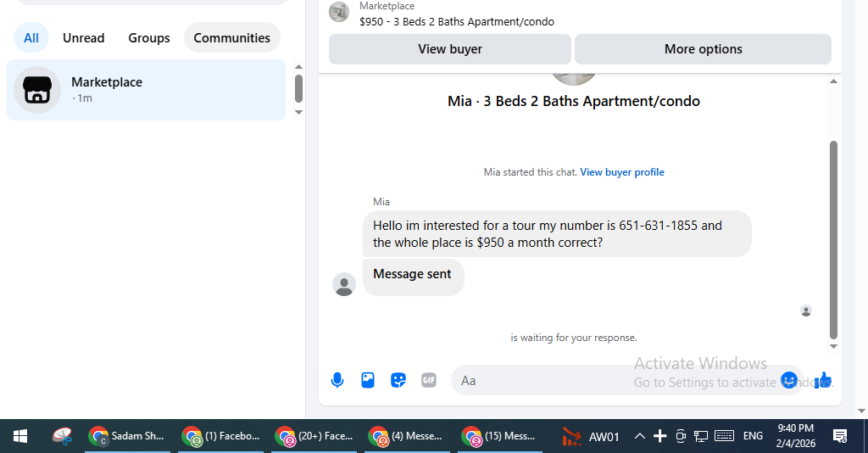Open the View buyer profile link
The image size is (868, 453).
621,172
